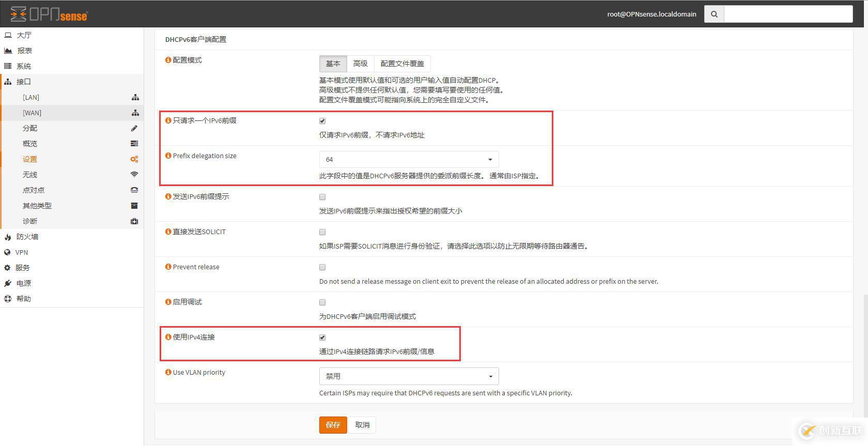Click the info icon next to 只请求一个IPv6前缀
Image resolution: width=868 pixels, height=446 pixels.
pyautogui.click(x=168, y=120)
